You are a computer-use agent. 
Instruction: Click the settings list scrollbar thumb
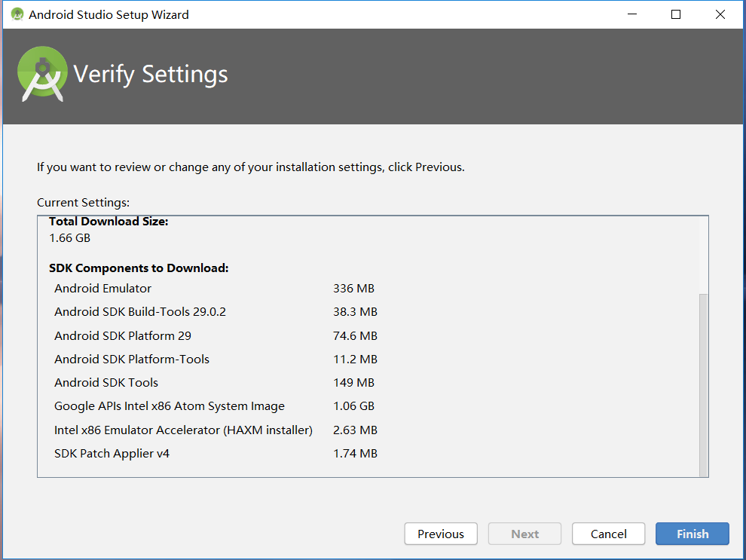click(x=703, y=384)
